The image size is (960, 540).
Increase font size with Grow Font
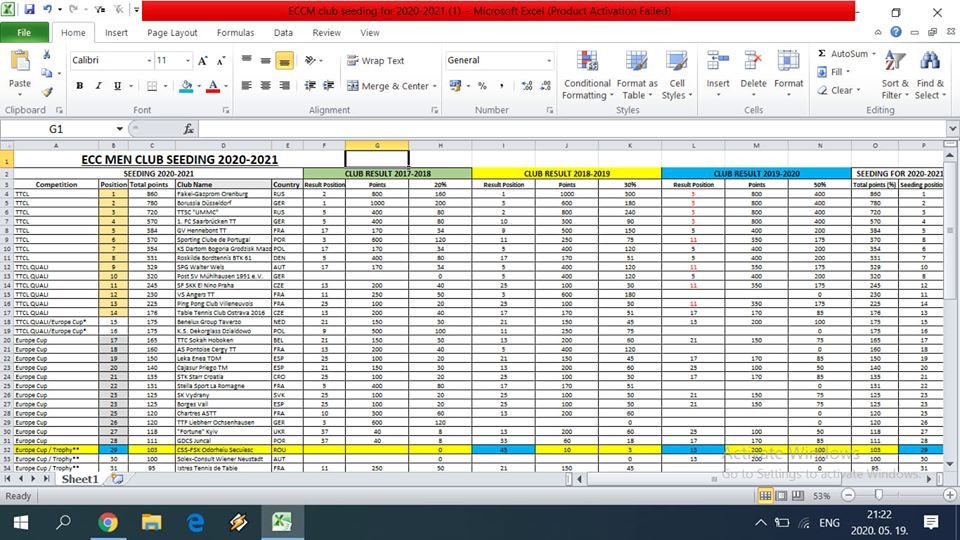(203, 61)
